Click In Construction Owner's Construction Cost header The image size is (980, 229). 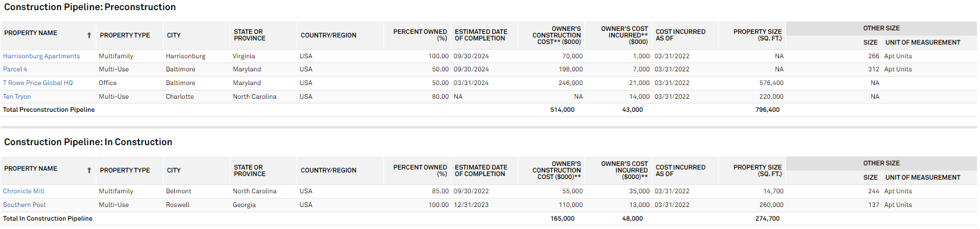point(557,170)
